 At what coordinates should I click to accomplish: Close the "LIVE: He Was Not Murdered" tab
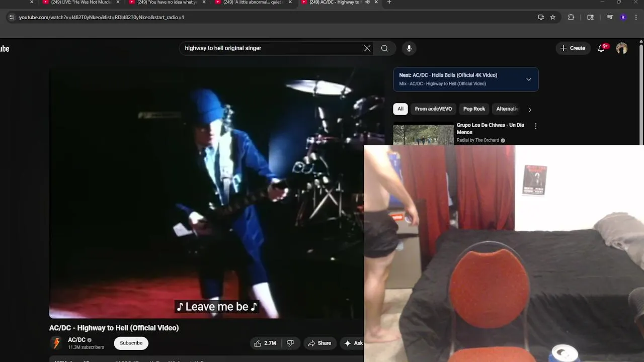(x=118, y=3)
